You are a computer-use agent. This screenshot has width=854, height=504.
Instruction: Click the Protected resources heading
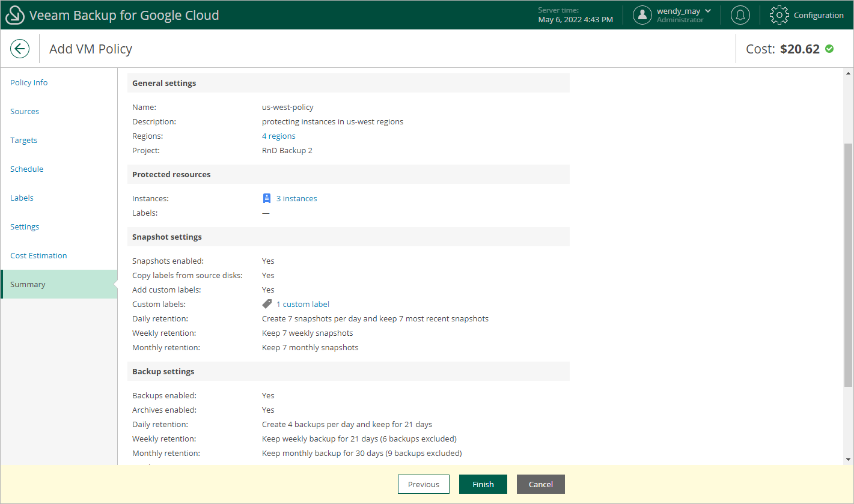(171, 174)
